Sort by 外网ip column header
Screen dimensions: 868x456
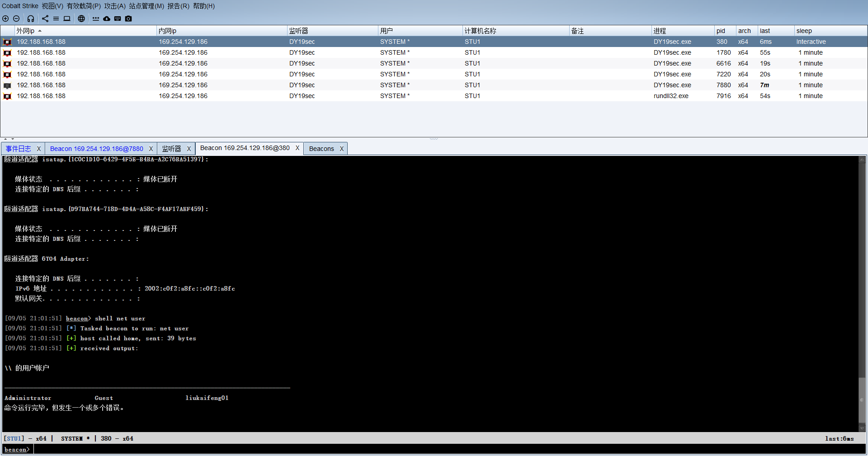85,31
